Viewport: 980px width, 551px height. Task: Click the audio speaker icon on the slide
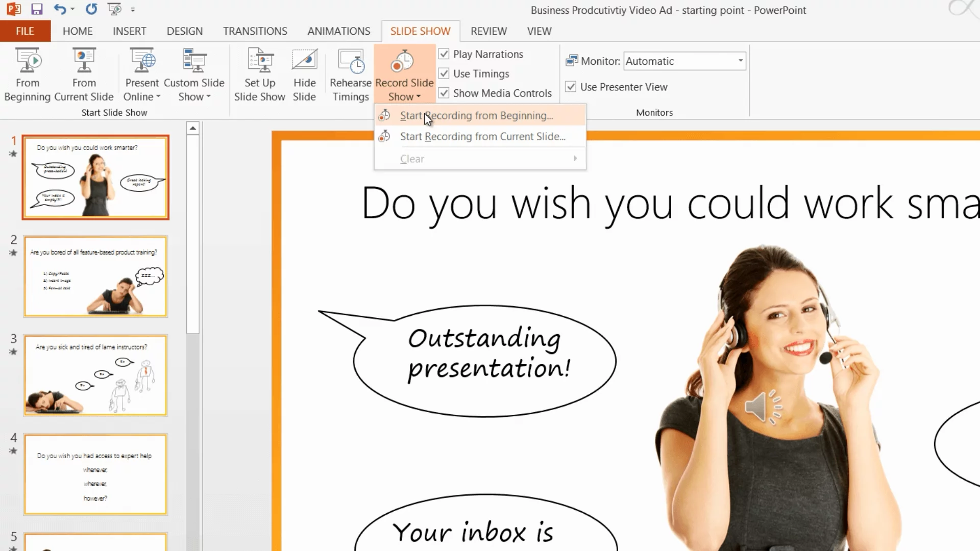pyautogui.click(x=763, y=407)
